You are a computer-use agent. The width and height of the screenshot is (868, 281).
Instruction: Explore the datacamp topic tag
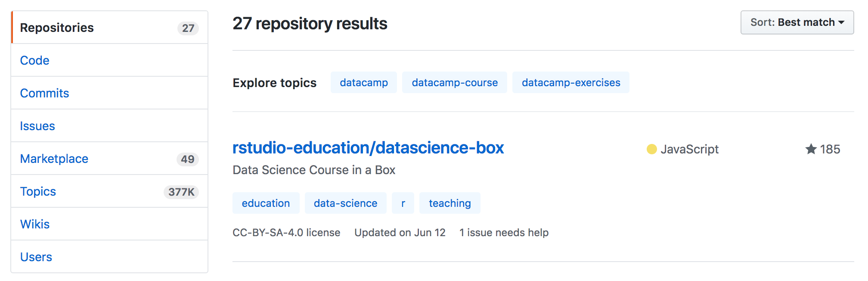pyautogui.click(x=364, y=82)
